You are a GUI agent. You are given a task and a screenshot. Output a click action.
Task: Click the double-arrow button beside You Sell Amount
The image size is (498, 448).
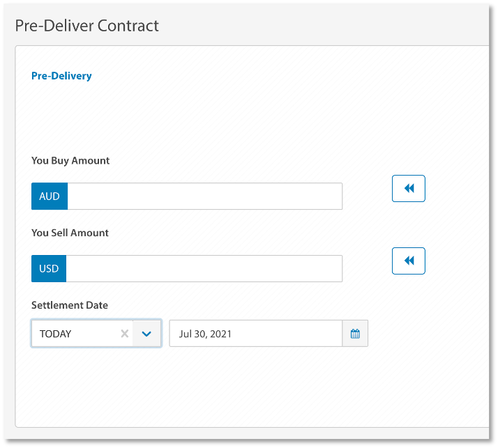click(409, 261)
